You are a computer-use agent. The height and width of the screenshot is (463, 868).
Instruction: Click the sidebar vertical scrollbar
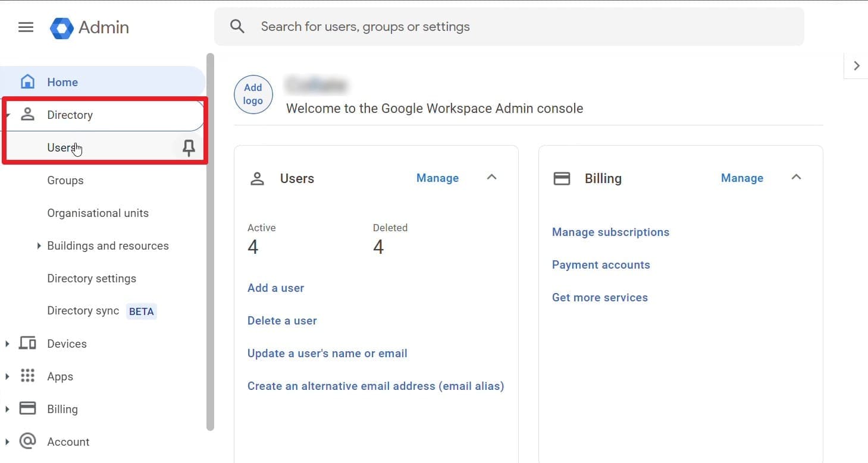(x=210, y=242)
